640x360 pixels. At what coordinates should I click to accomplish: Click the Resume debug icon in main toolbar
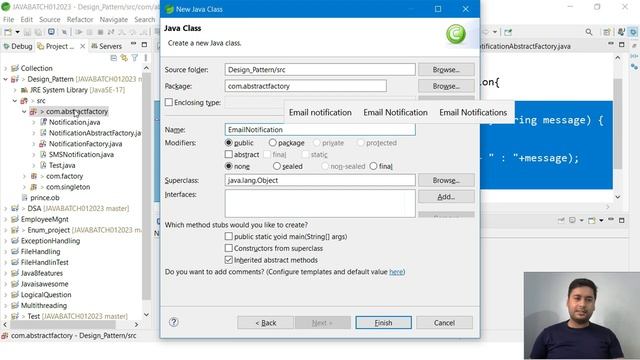tap(79, 32)
